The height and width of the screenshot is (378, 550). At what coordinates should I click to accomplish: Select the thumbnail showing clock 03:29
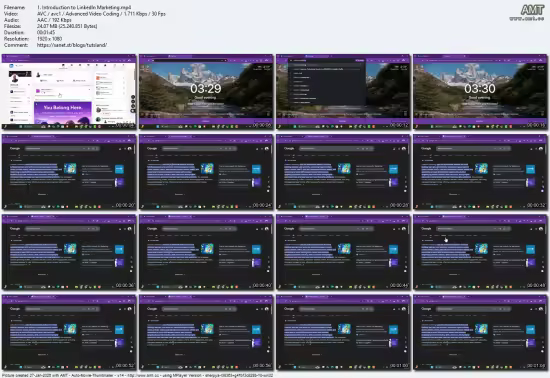click(x=206, y=92)
